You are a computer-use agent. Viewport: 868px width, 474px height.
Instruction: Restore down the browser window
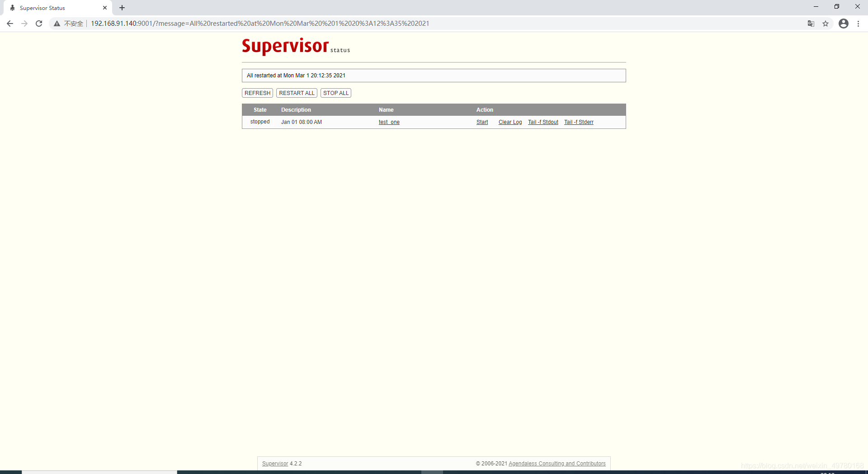tap(837, 7)
